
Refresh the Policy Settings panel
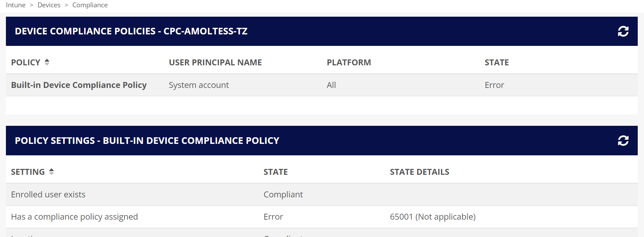(623, 141)
